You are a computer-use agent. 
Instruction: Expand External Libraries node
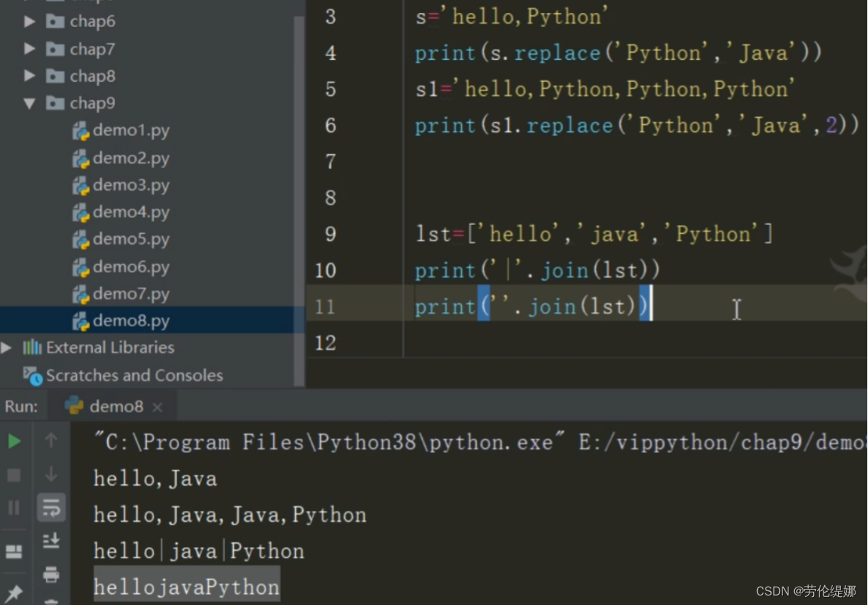tap(6, 347)
